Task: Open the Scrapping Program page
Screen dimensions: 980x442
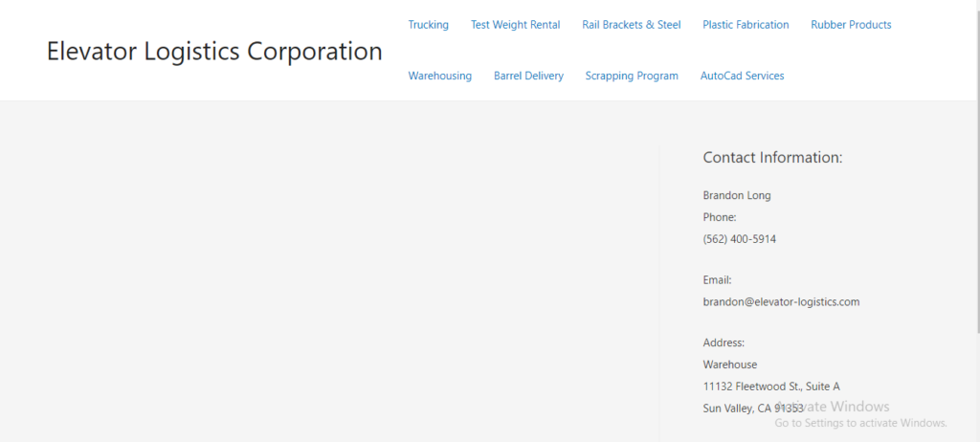Action: (x=632, y=76)
